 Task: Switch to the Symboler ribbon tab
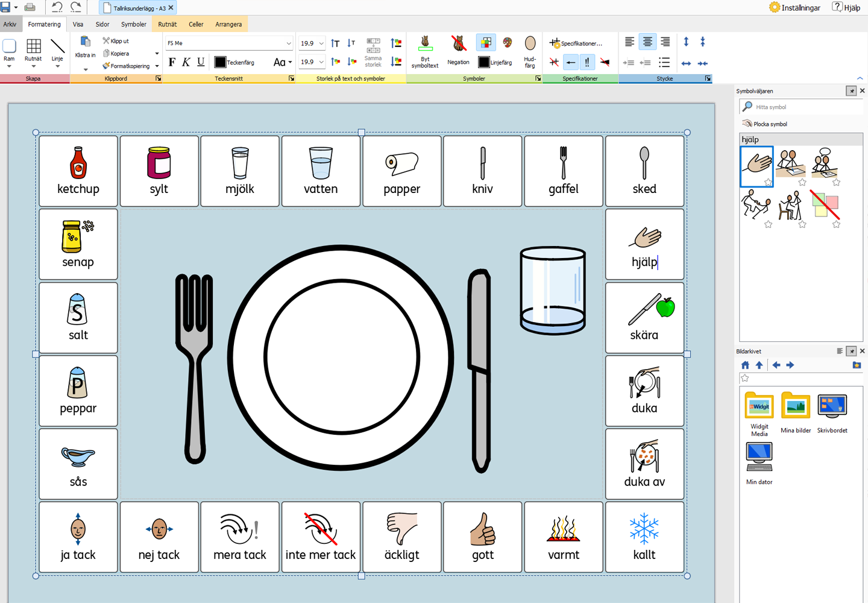click(133, 24)
